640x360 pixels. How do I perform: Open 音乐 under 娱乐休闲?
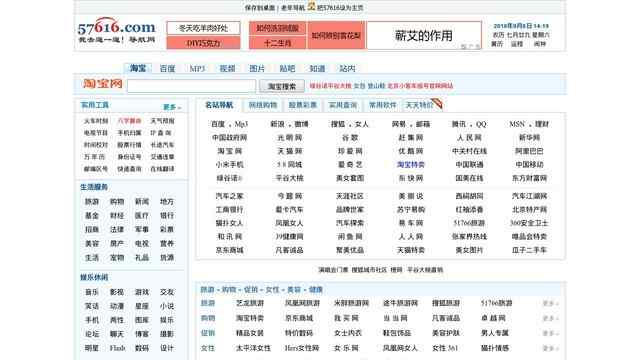coord(92,292)
